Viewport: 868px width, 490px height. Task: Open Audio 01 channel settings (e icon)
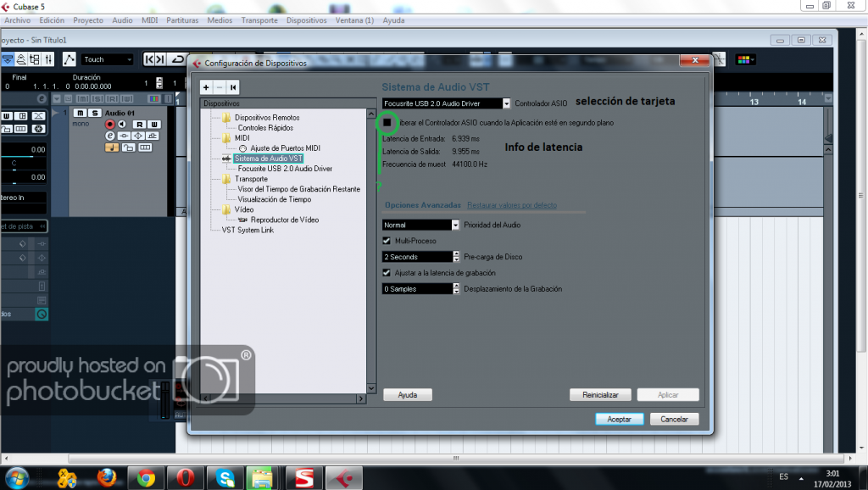tap(109, 136)
